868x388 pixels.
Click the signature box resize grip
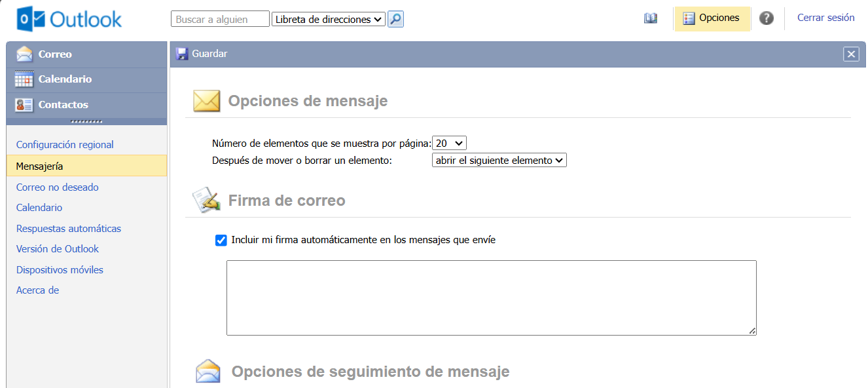pos(752,331)
